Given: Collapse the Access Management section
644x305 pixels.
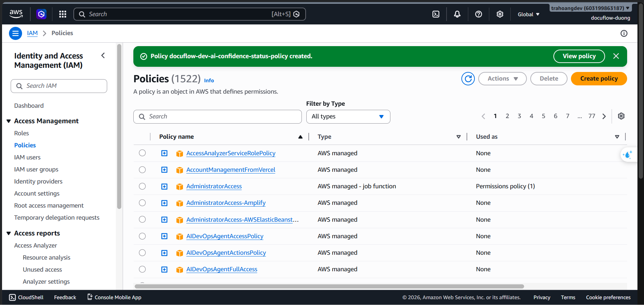Looking at the screenshot, I should [x=9, y=121].
